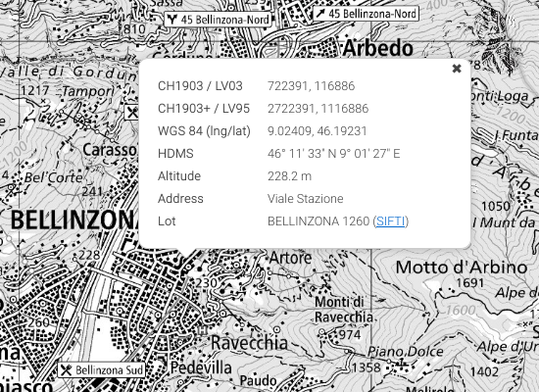This screenshot has height=392, width=539.
Task: Click the BELLINZONA city label on map
Action: tap(73, 220)
